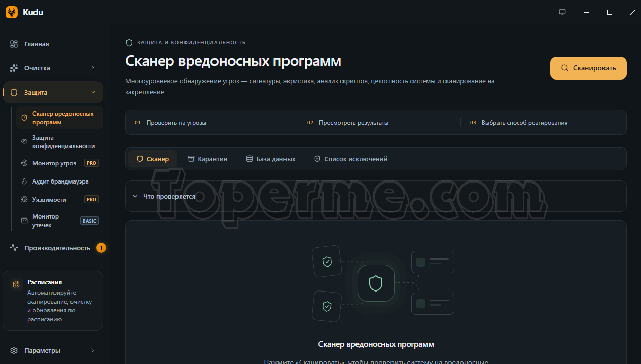Open Главная via its grid icon
Image resolution: width=641 pixels, height=364 pixels.
point(14,44)
